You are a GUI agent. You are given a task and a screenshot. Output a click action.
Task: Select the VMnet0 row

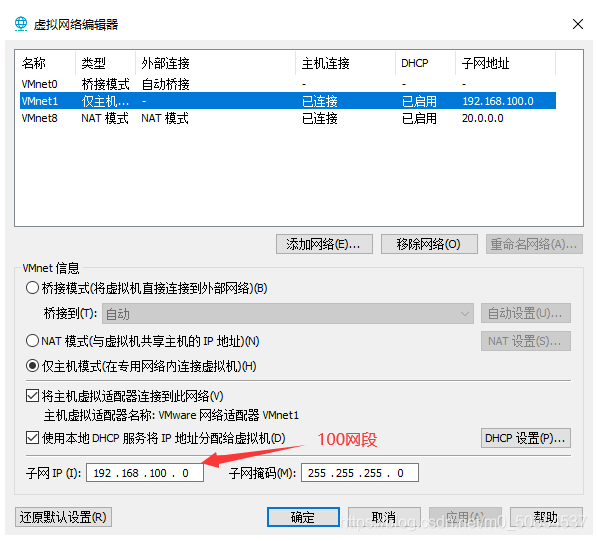[288, 84]
